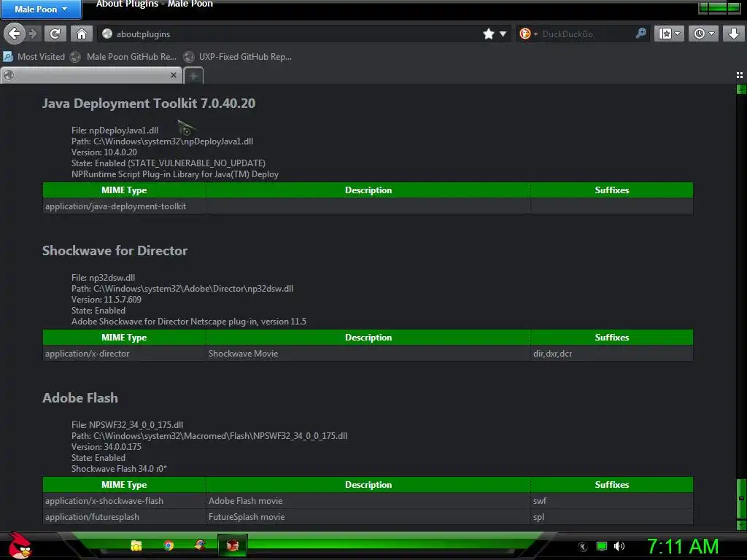747x560 pixels.
Task: Click the page globe identity icon
Action: 107,34
